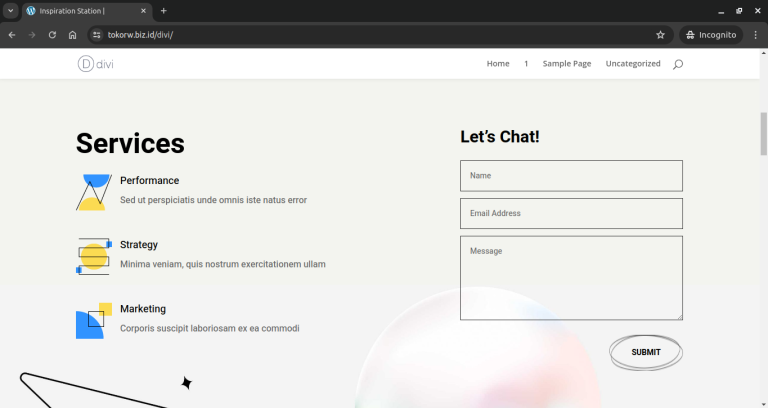Viewport: 768px width, 408px height.
Task: Click the Strategy yellow circle icon
Action: pos(94,257)
